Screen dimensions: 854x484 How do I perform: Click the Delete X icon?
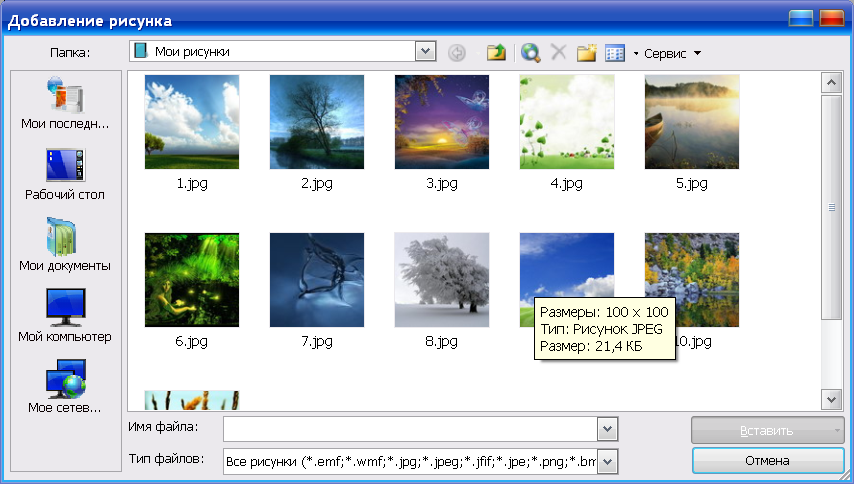pyautogui.click(x=558, y=52)
